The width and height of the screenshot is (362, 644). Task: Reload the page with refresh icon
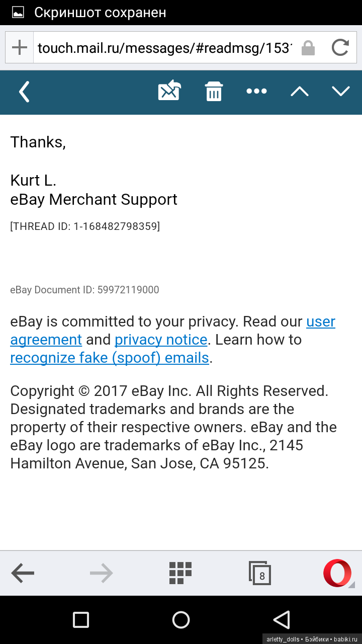pyautogui.click(x=340, y=48)
